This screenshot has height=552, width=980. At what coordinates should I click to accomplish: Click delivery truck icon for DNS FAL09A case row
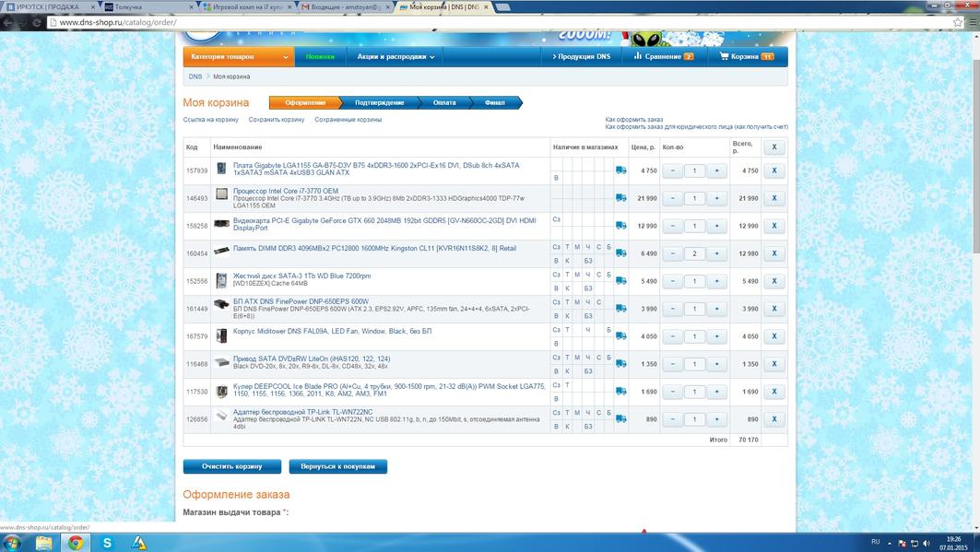coord(620,336)
